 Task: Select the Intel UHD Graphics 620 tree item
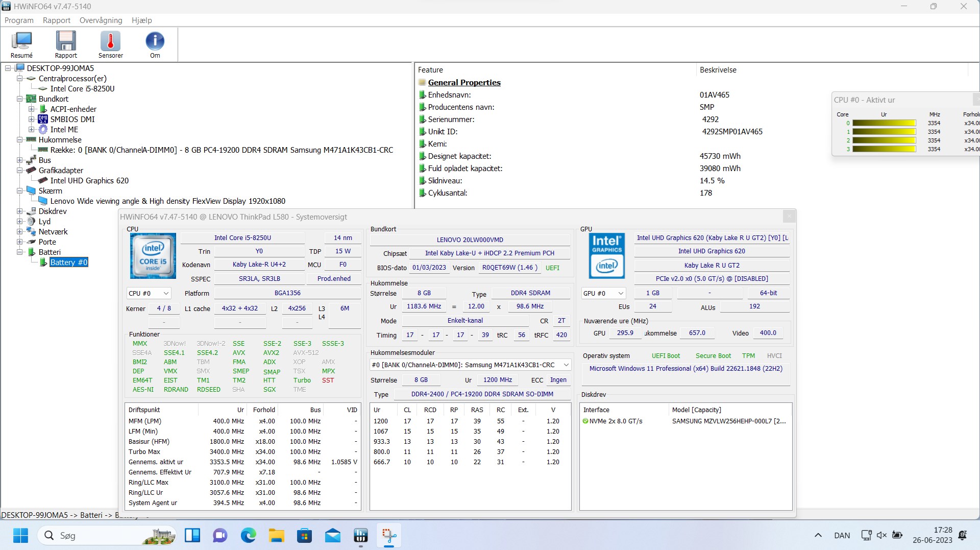tap(89, 180)
